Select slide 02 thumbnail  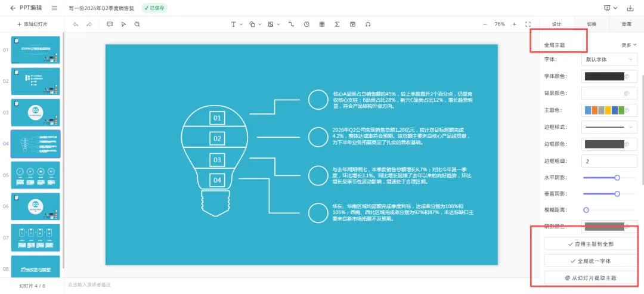tap(35, 81)
